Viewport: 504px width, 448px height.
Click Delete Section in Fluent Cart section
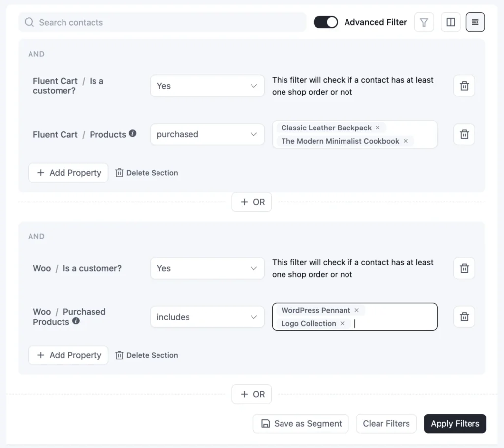(x=147, y=173)
